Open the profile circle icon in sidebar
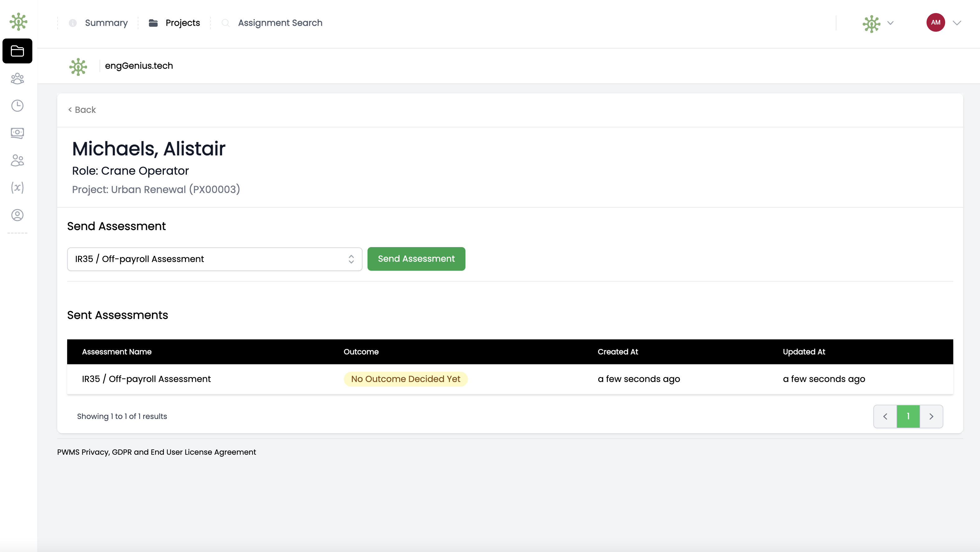Viewport: 980px width, 552px height. click(17, 215)
